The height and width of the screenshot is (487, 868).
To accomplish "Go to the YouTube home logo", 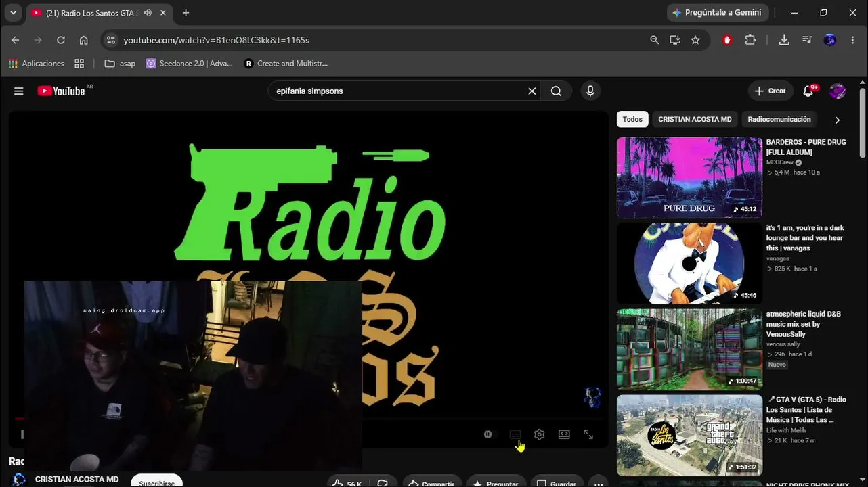I will (x=62, y=91).
